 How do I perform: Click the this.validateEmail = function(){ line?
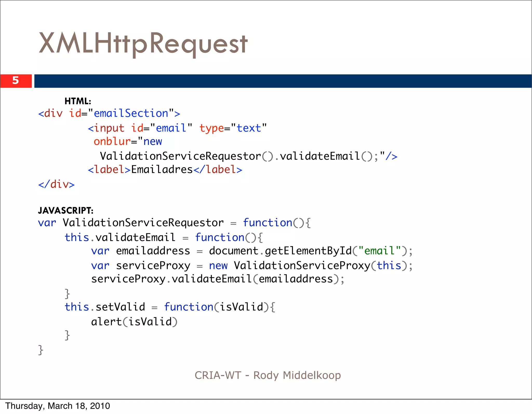coord(164,238)
